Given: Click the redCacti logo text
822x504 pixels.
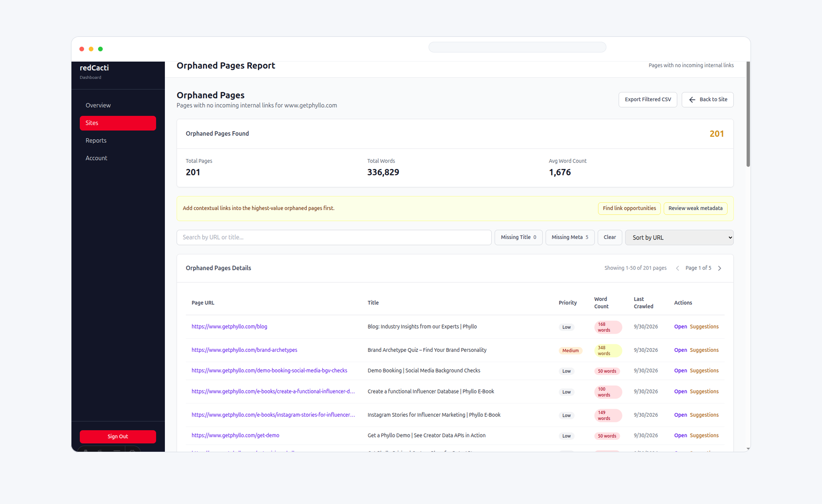Looking at the screenshot, I should pyautogui.click(x=94, y=68).
